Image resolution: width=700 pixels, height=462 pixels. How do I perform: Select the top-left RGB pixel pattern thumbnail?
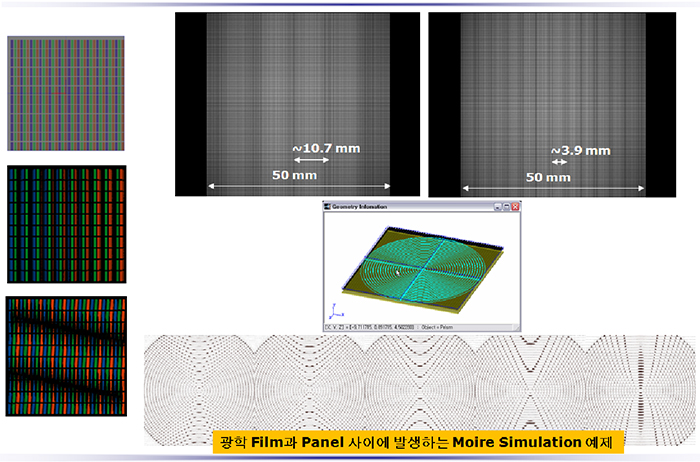pos(66,94)
